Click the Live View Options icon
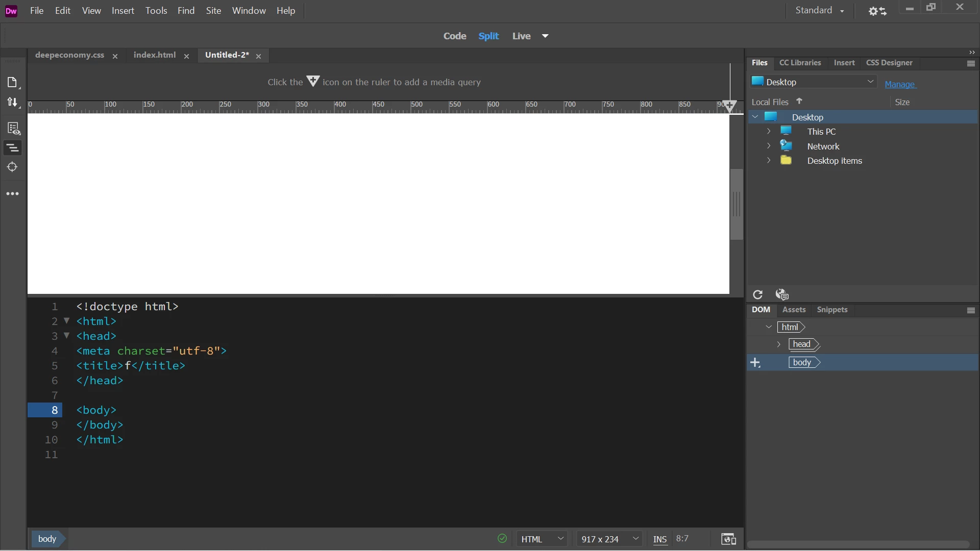 (x=13, y=128)
